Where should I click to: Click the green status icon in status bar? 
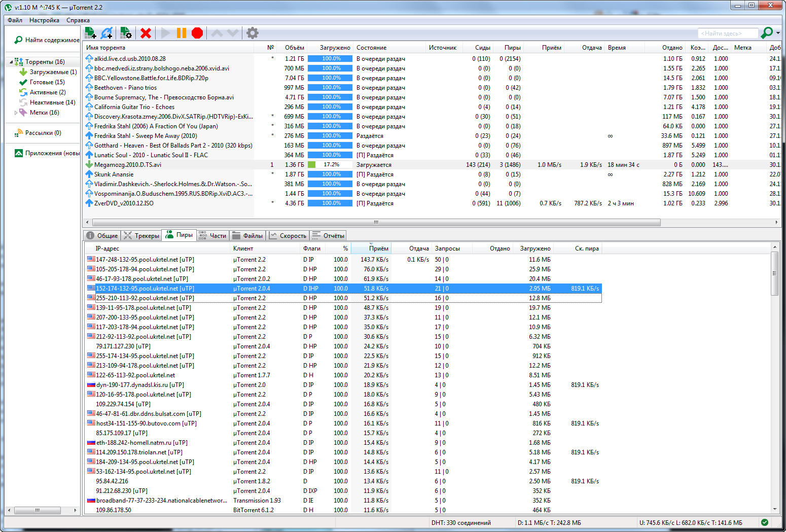pyautogui.click(x=765, y=522)
